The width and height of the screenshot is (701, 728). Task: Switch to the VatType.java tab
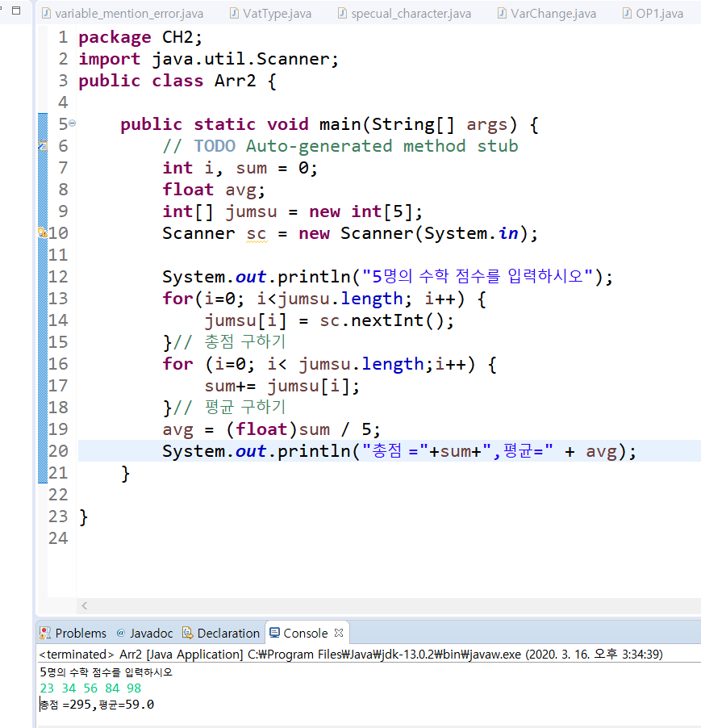point(271,14)
